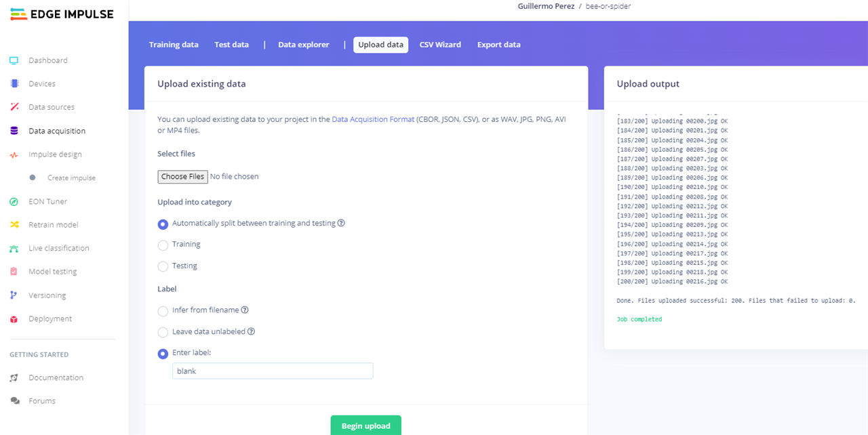Click the Impulse design pulse icon

click(14, 154)
